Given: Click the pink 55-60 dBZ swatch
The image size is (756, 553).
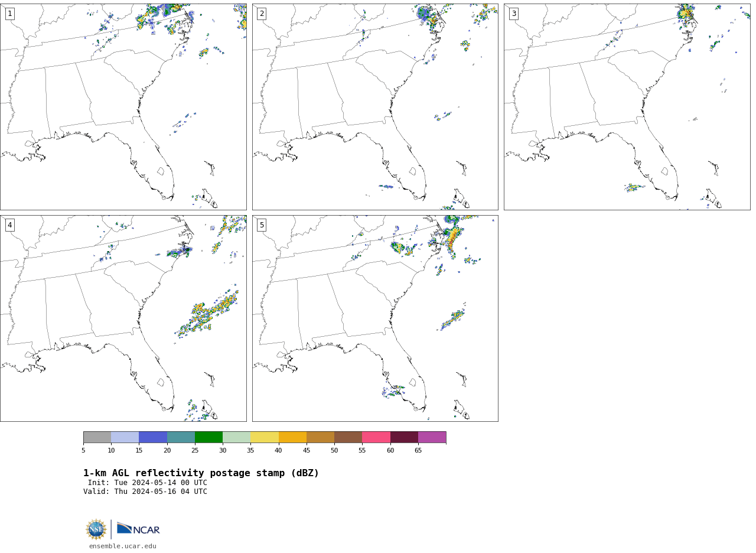Looking at the screenshot, I should pos(376,437).
